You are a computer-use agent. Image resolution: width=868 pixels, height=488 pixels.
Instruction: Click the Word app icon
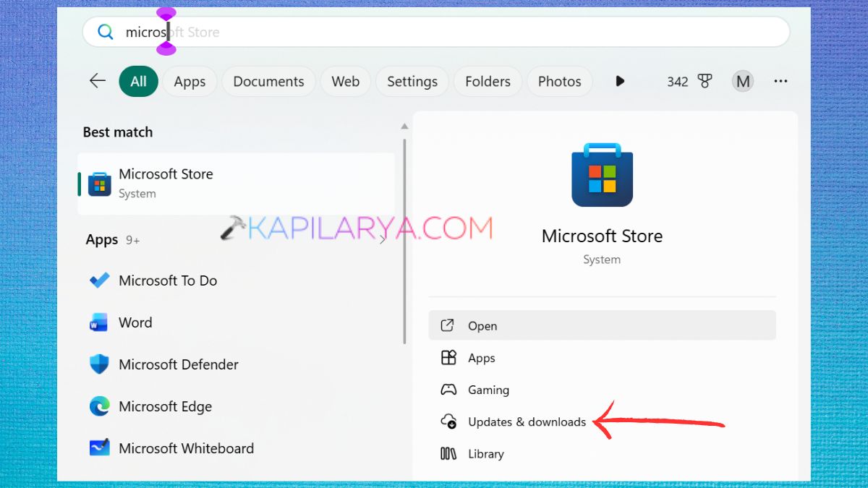pos(98,322)
